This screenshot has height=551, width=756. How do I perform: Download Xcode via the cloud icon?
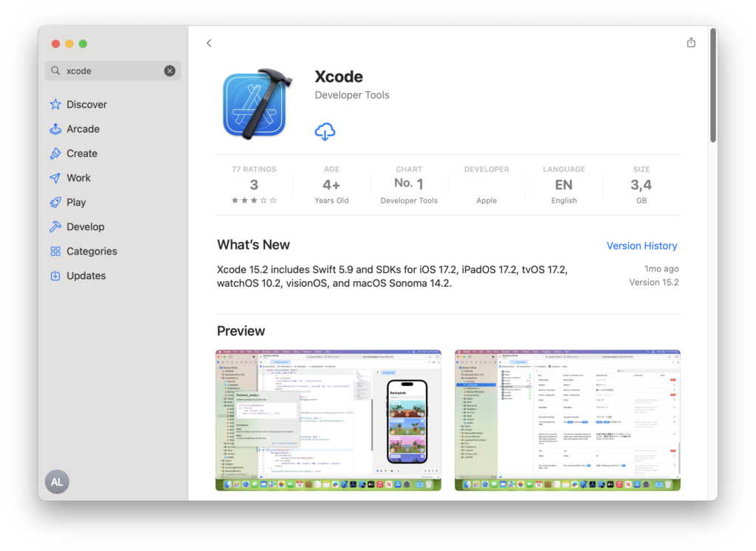click(x=325, y=131)
